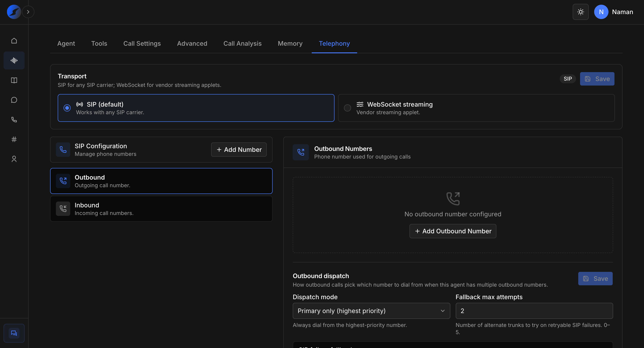Viewport: 644px width, 348px height.
Task: Open the Naman user account menu
Action: tap(614, 12)
